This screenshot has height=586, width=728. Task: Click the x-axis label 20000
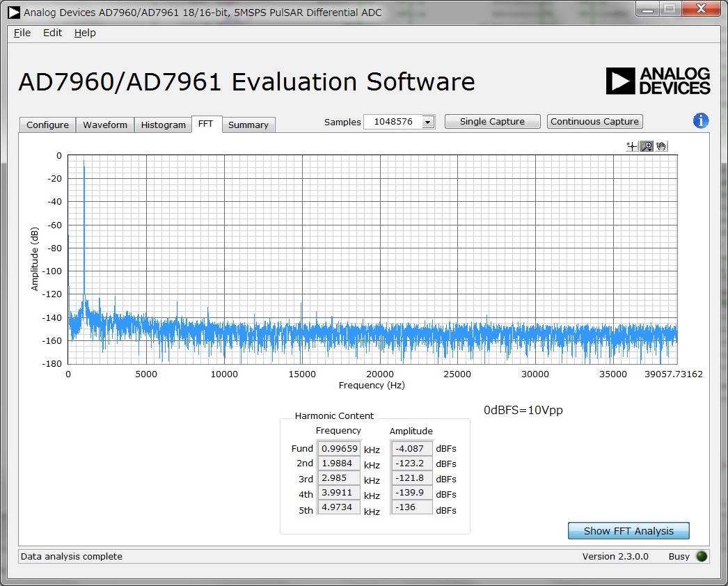(380, 374)
